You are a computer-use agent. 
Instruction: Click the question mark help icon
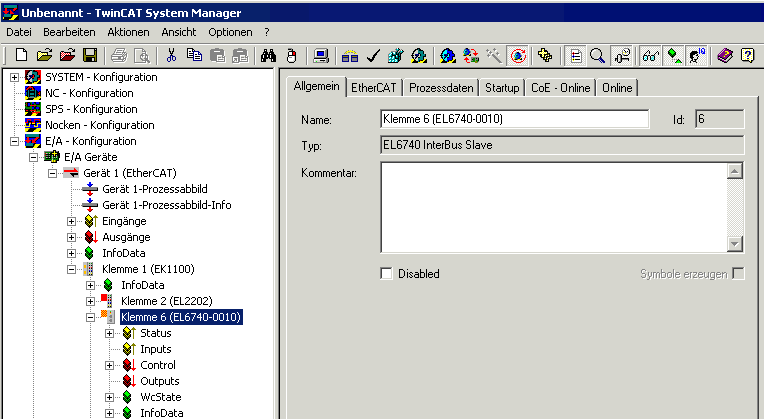(x=747, y=56)
